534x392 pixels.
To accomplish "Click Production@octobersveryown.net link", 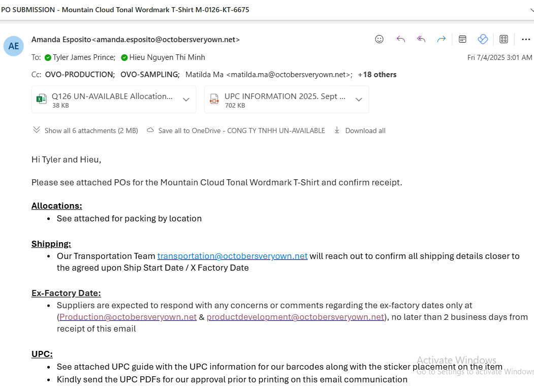I will [x=128, y=317].
